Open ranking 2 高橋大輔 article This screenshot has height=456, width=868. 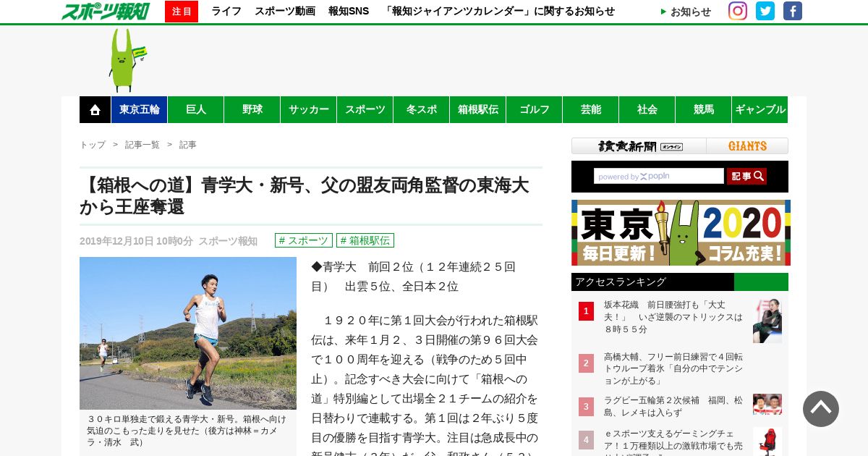[674, 368]
